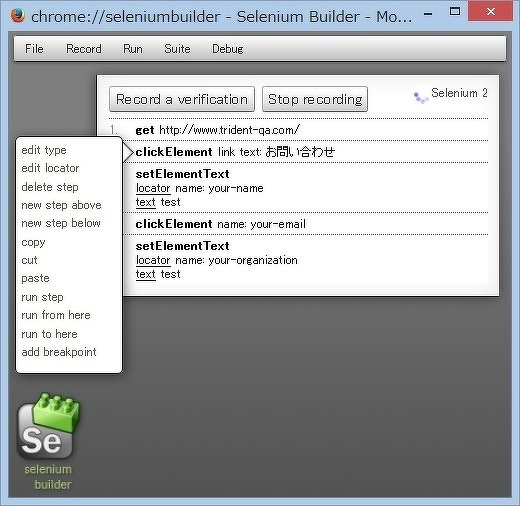Open the Run menu
Screen dimensions: 520x506
pyautogui.click(x=133, y=49)
